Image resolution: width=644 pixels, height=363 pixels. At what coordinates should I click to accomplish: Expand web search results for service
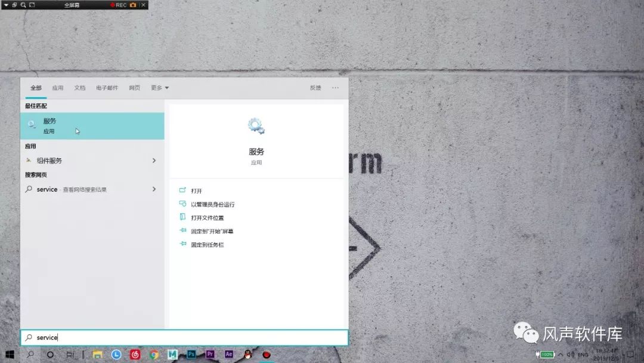(154, 189)
